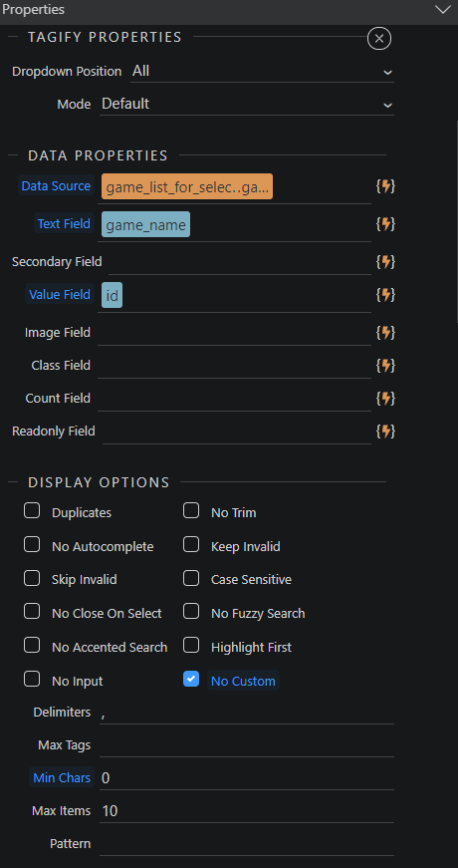Tick the No Fuzzy Search checkbox
The width and height of the screenshot is (458, 868).
pos(191,611)
